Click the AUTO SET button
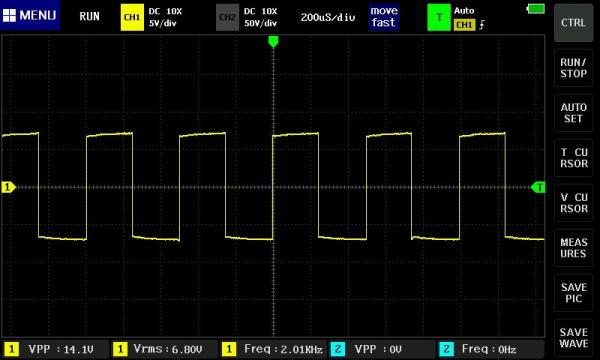 [x=573, y=113]
